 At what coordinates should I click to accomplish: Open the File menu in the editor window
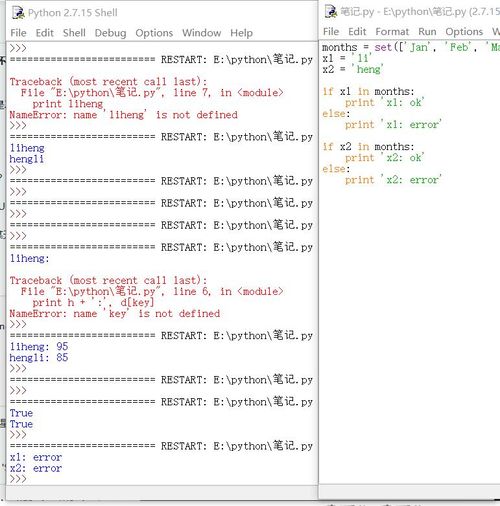[x=331, y=32]
